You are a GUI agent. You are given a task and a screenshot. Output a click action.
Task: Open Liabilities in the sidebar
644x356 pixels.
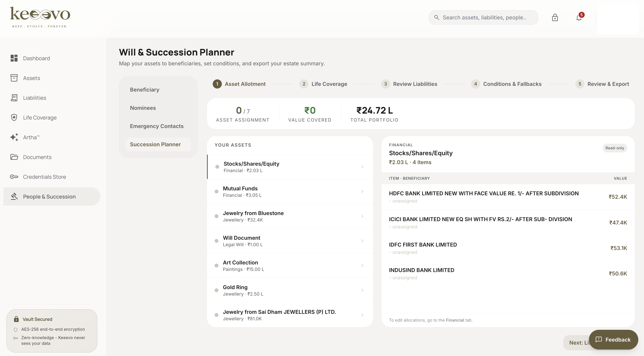point(52,98)
